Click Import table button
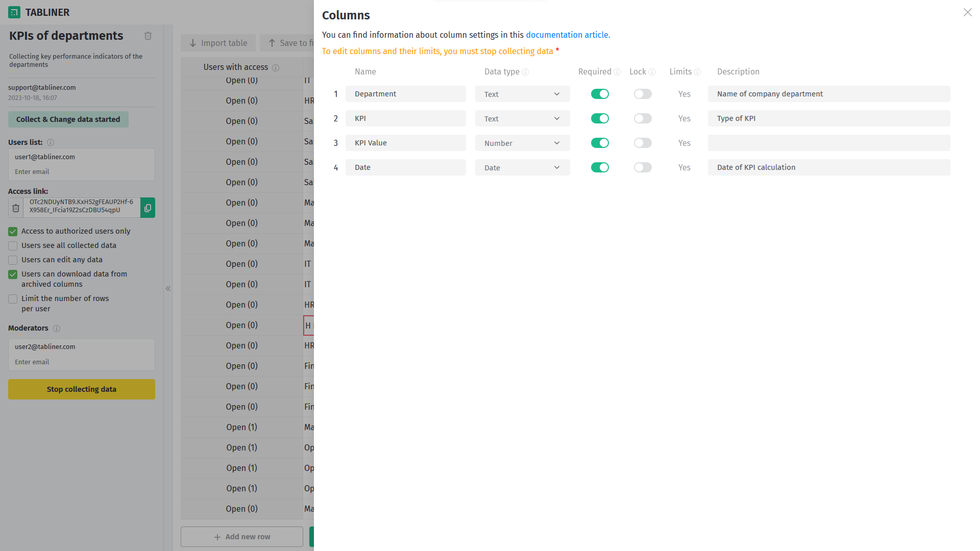Image resolution: width=980 pixels, height=551 pixels. [x=218, y=43]
